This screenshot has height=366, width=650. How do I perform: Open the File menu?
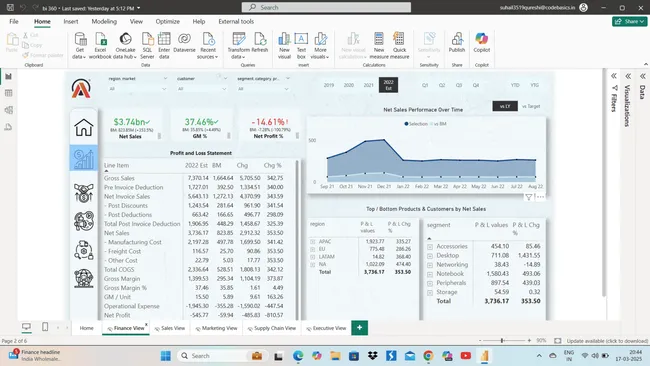[x=14, y=22]
